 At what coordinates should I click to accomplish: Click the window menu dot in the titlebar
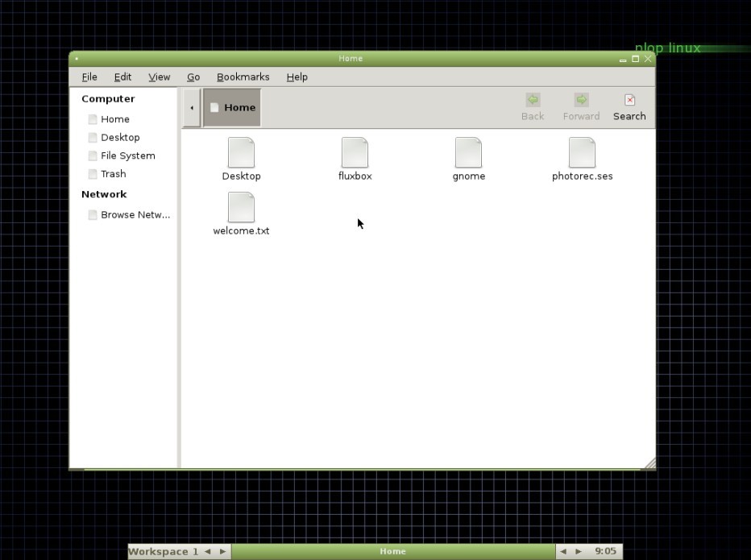click(x=77, y=59)
